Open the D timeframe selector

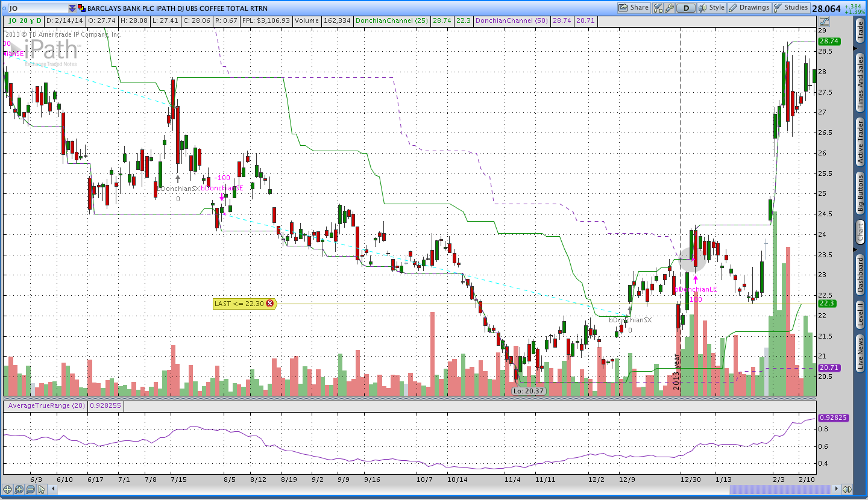tap(685, 8)
